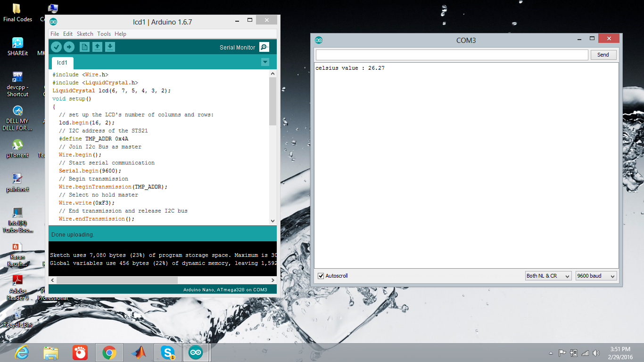Click the console scroll right arrow
Screen dimensions: 644x362
(273, 280)
